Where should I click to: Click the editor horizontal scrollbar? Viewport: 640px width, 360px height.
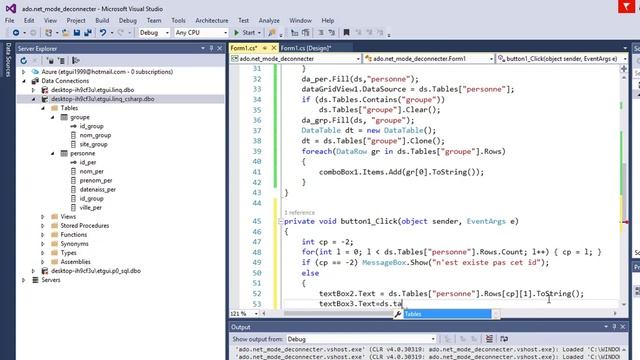439,313
